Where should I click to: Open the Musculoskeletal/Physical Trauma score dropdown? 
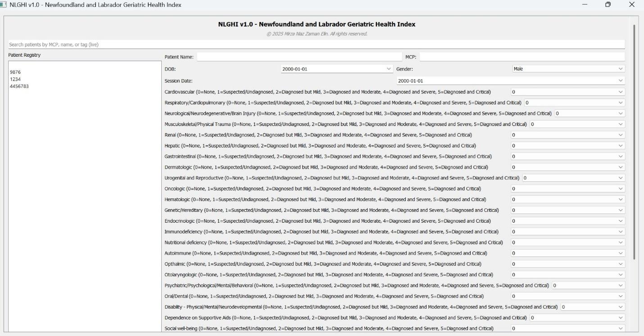[x=577, y=124]
